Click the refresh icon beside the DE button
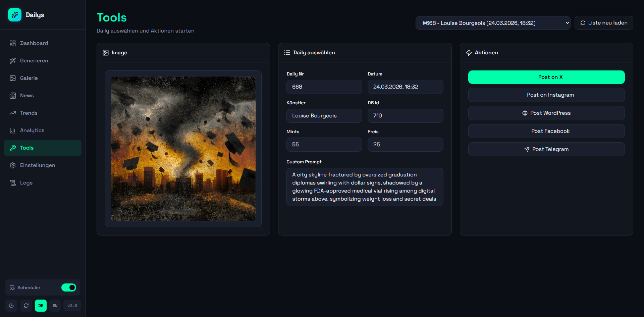 point(26,306)
